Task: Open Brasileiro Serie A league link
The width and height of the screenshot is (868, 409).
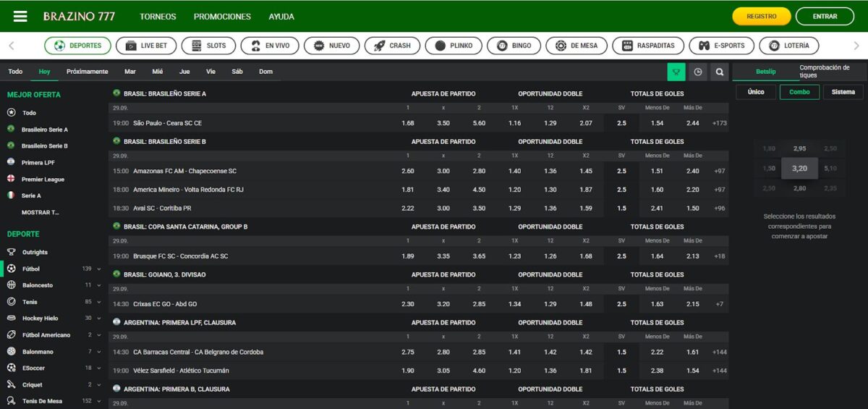Action: click(45, 130)
